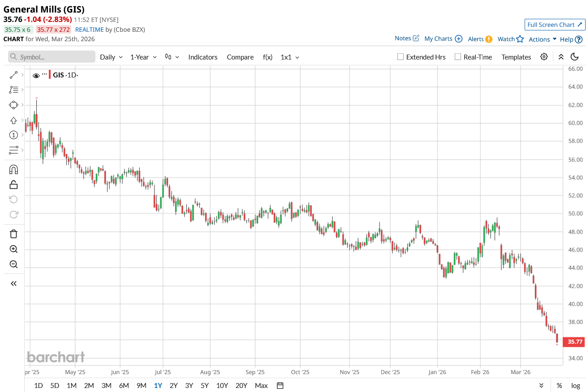Enable the Real-Time checkbox

point(458,57)
